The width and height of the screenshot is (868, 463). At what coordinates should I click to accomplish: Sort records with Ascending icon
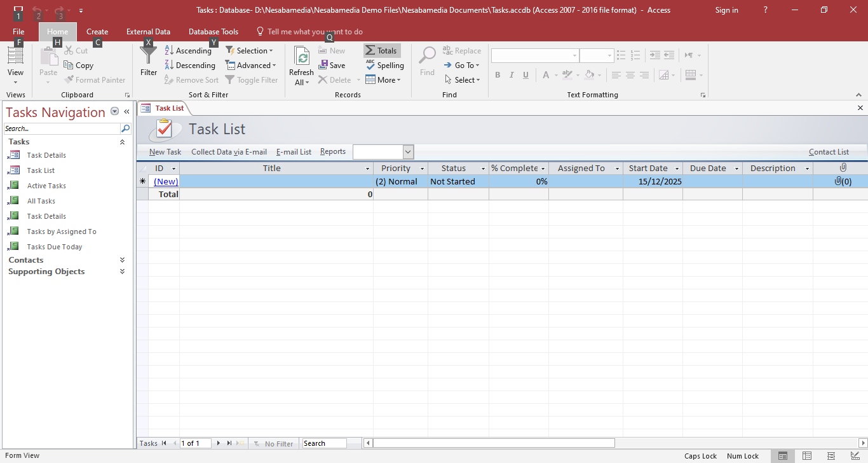(170, 51)
